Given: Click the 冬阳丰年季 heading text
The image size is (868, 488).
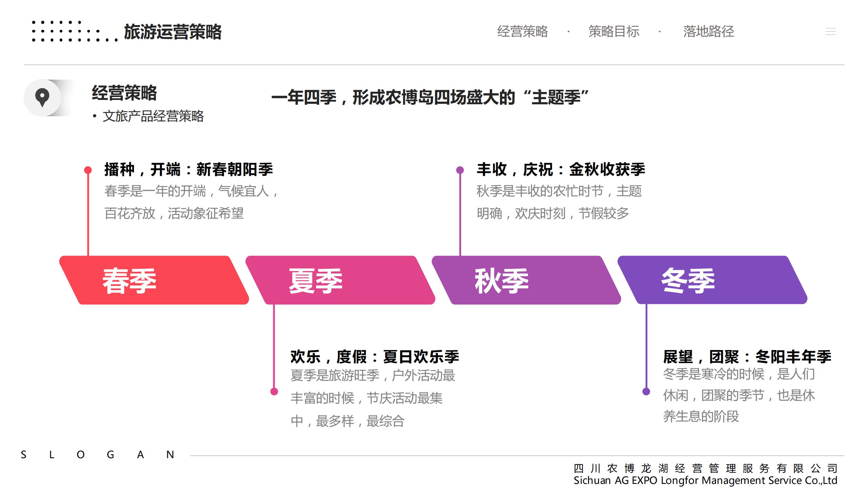Looking at the screenshot, I should point(793,357).
